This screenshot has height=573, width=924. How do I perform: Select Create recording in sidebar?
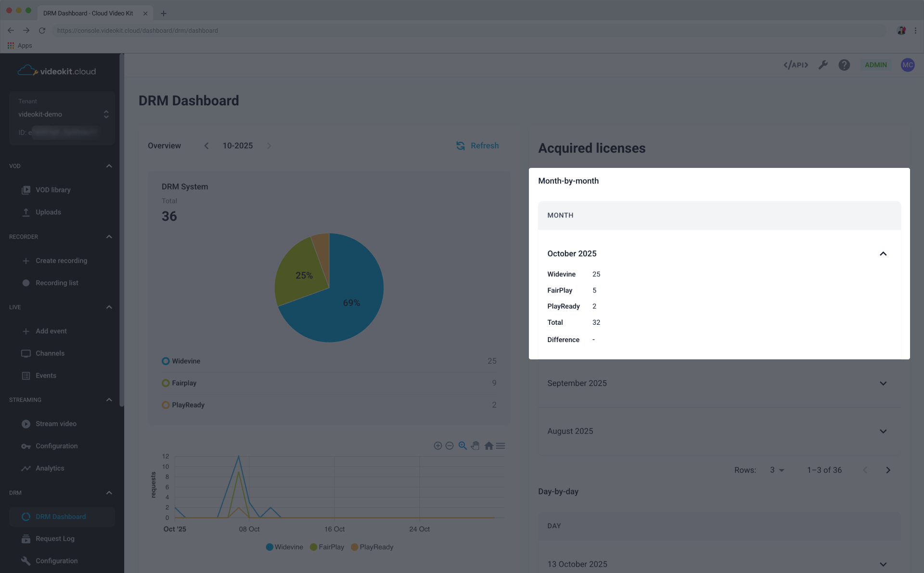[x=61, y=261]
